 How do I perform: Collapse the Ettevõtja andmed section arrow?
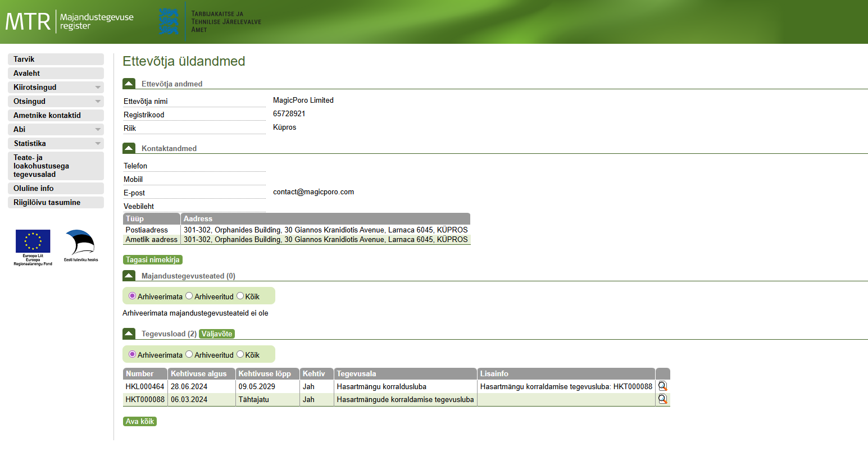pyautogui.click(x=129, y=84)
